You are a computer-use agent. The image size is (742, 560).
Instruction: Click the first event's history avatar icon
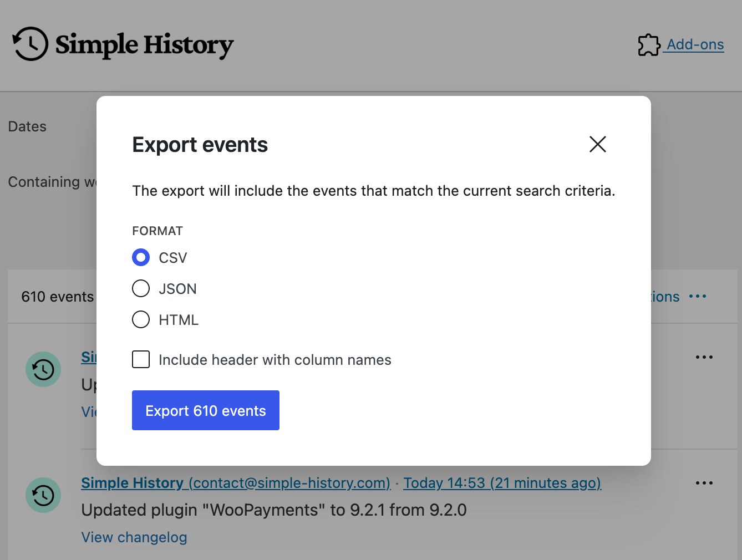pyautogui.click(x=43, y=369)
